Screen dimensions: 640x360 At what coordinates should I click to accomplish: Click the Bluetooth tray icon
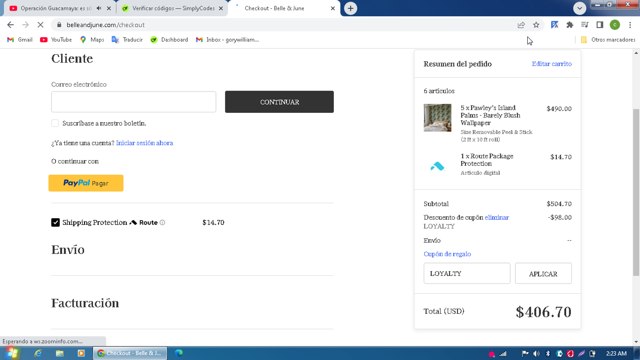(548, 353)
